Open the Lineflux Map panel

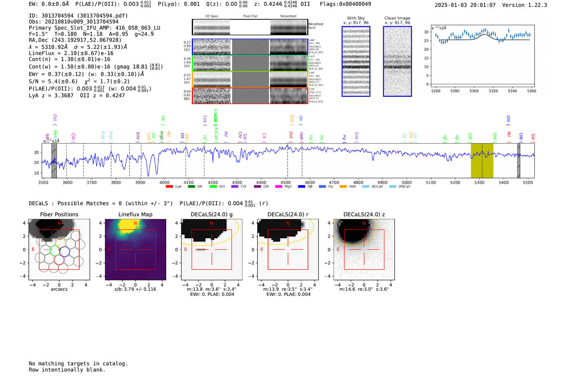[x=135, y=249]
